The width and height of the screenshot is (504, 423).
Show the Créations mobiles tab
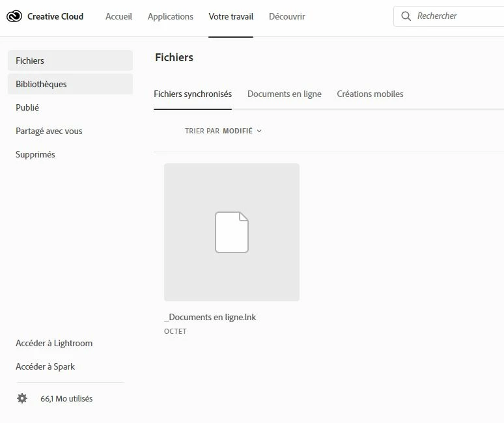point(370,94)
